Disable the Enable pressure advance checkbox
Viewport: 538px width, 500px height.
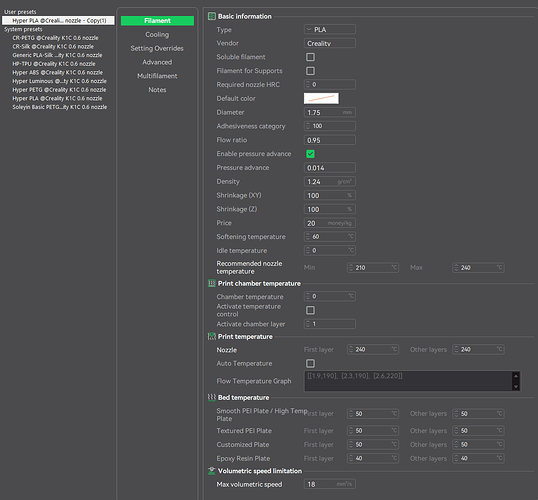click(310, 154)
